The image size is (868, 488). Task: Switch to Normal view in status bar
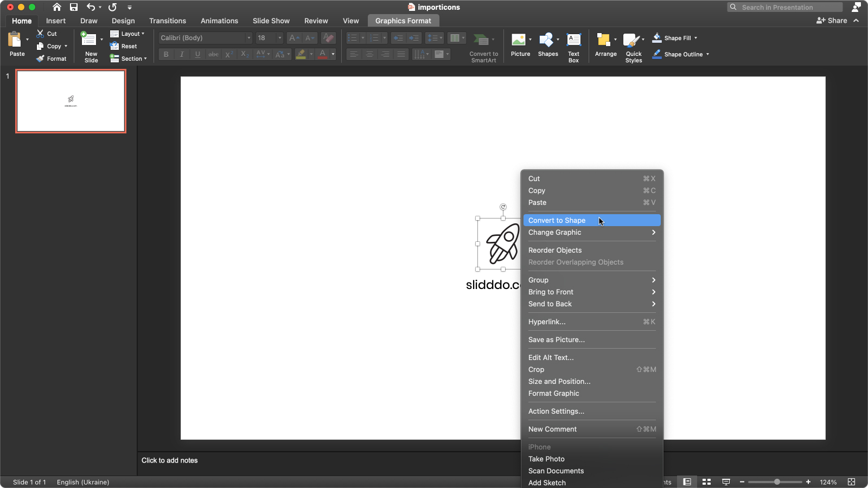(687, 482)
